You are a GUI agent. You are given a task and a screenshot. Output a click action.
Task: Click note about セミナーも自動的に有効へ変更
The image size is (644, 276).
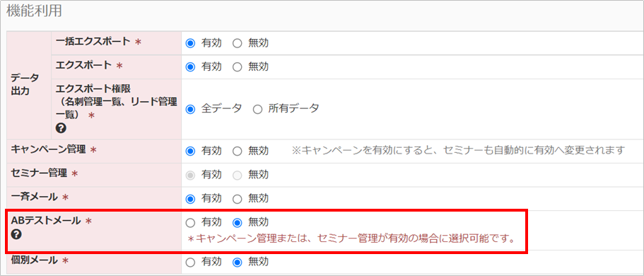click(x=458, y=151)
